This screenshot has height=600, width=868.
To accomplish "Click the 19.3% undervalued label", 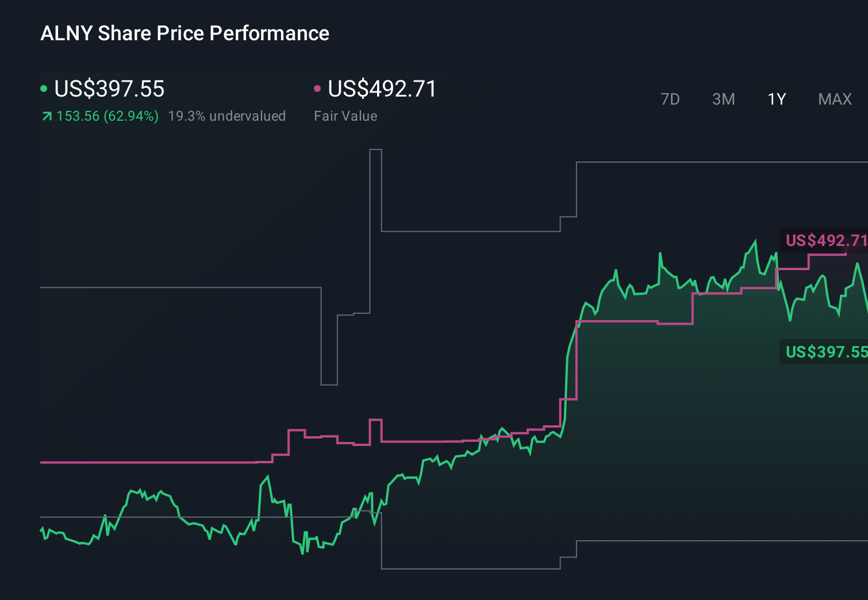I will 227,116.
